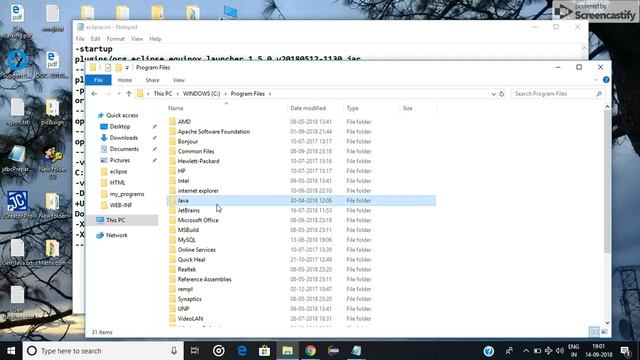640x360 pixels.
Task: Open Microsoft Store from taskbar
Action: [x=264, y=351]
